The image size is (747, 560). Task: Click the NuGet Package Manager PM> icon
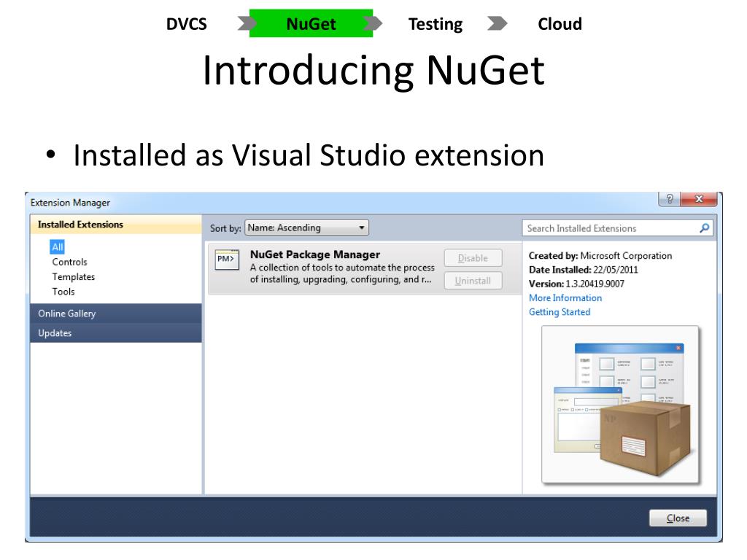[227, 259]
